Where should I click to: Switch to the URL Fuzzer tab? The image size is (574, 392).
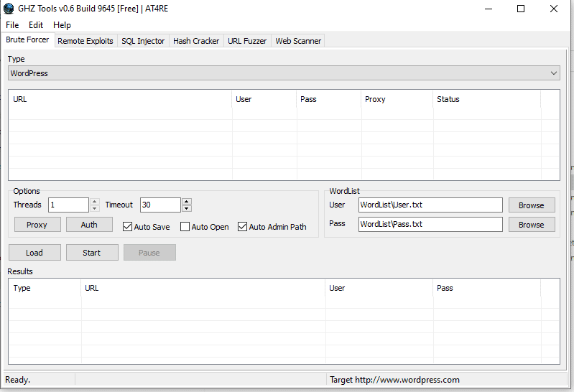coord(247,41)
